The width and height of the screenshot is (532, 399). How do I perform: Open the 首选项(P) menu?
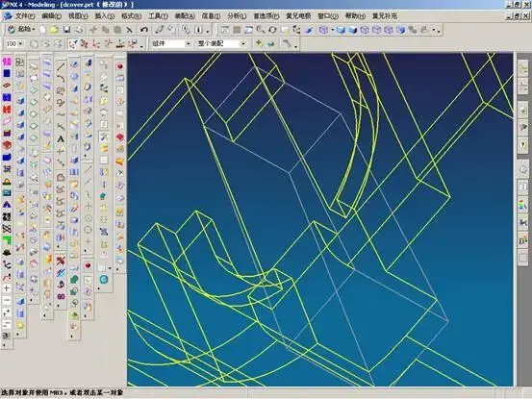(x=266, y=16)
